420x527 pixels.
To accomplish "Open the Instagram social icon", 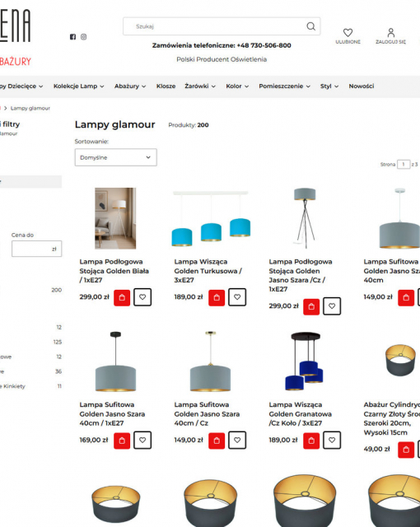I will pyautogui.click(x=84, y=37).
